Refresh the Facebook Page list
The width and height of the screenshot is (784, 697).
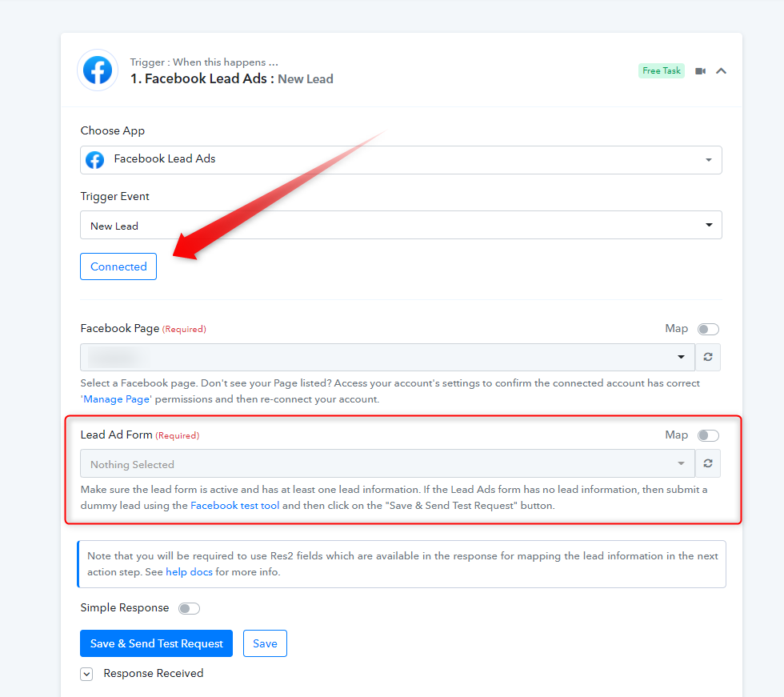pos(708,357)
